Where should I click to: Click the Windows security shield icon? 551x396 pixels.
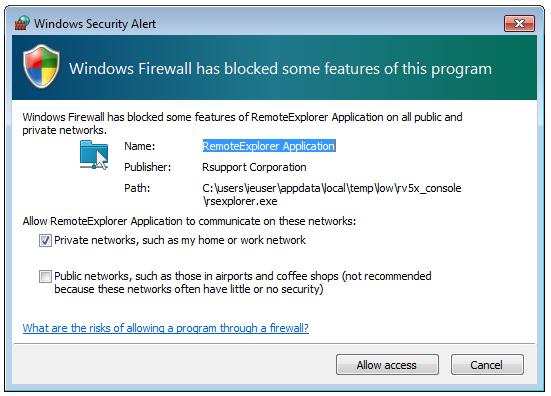pyautogui.click(x=41, y=67)
